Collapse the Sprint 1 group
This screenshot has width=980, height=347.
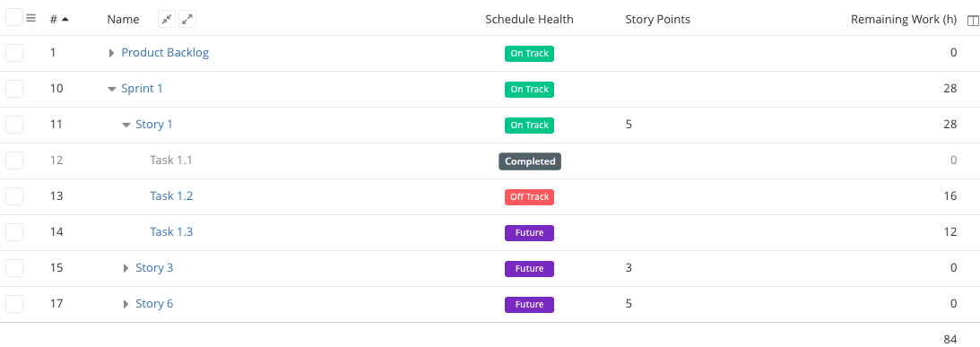[112, 90]
